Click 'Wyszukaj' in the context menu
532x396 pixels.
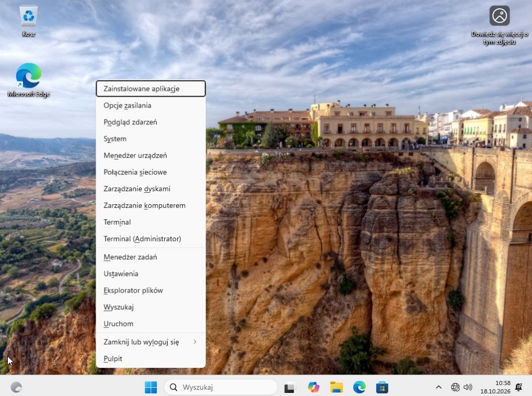pos(151,307)
